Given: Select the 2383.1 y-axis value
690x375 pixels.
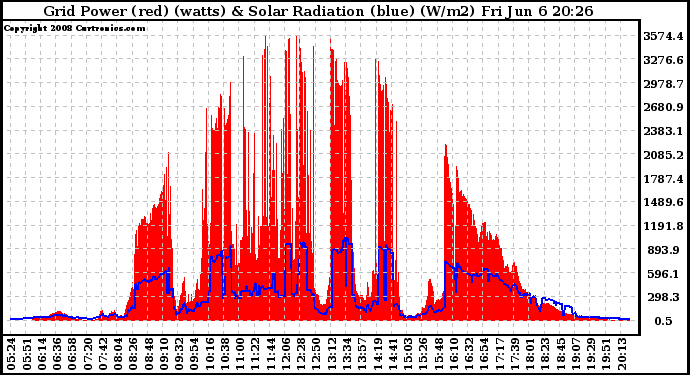Looking at the screenshot, I should 663,131.
